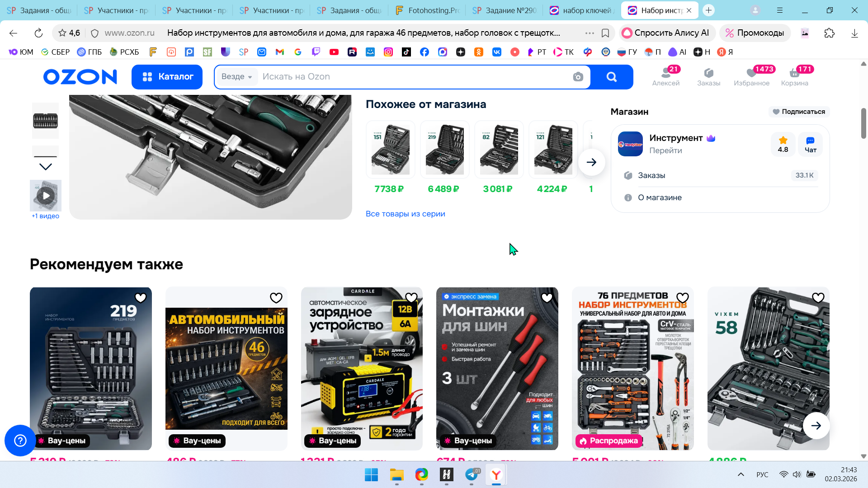Click the round help question-mark button
Viewport: 868px width, 488px height.
tap(20, 440)
